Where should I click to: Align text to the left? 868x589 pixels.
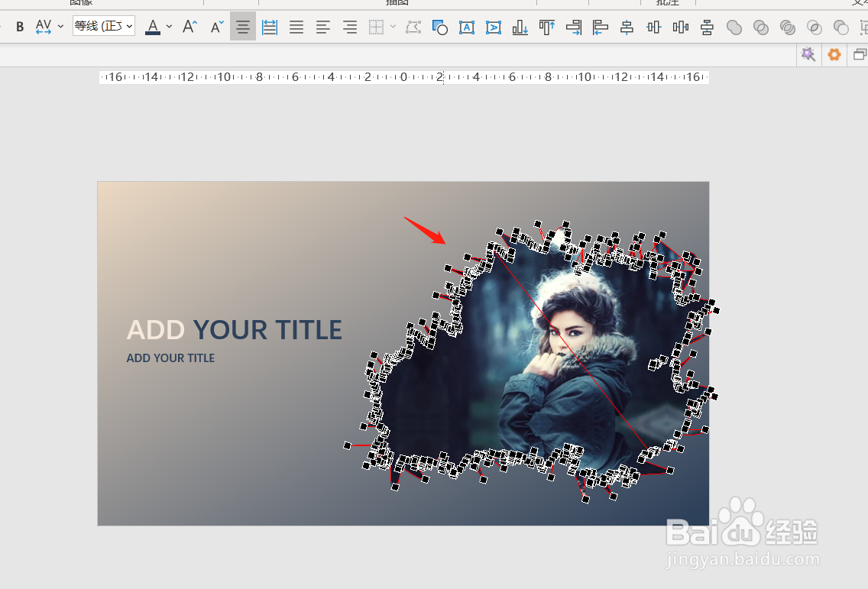point(322,27)
